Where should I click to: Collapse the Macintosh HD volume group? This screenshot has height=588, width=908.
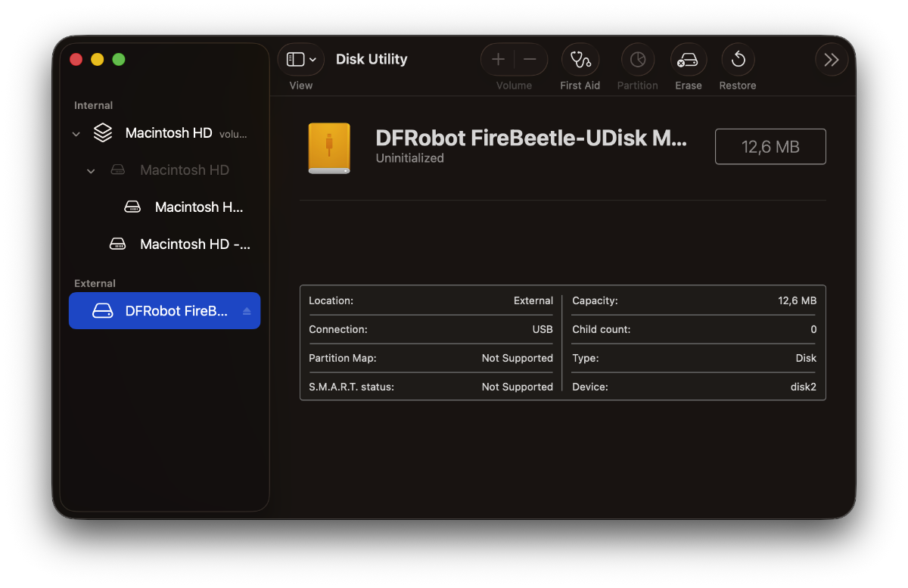click(x=76, y=134)
